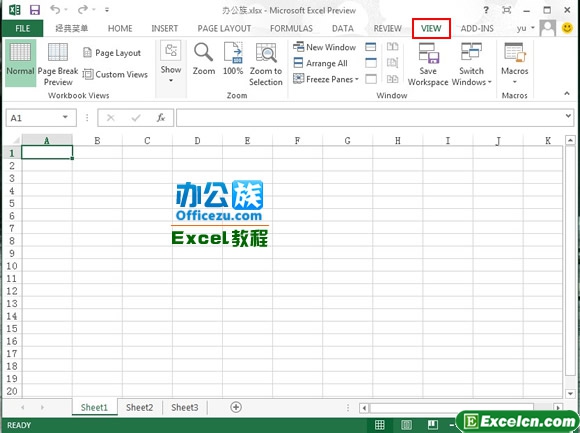This screenshot has width=580, height=433.
Task: Click the Page Break Preview status bar icon
Action: (433, 425)
